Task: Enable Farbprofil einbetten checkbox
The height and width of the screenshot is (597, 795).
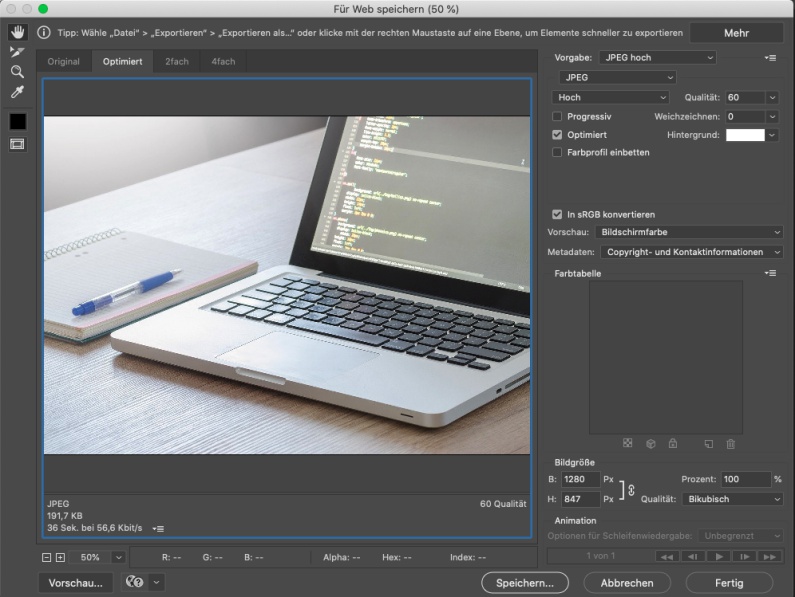Action: pos(558,152)
